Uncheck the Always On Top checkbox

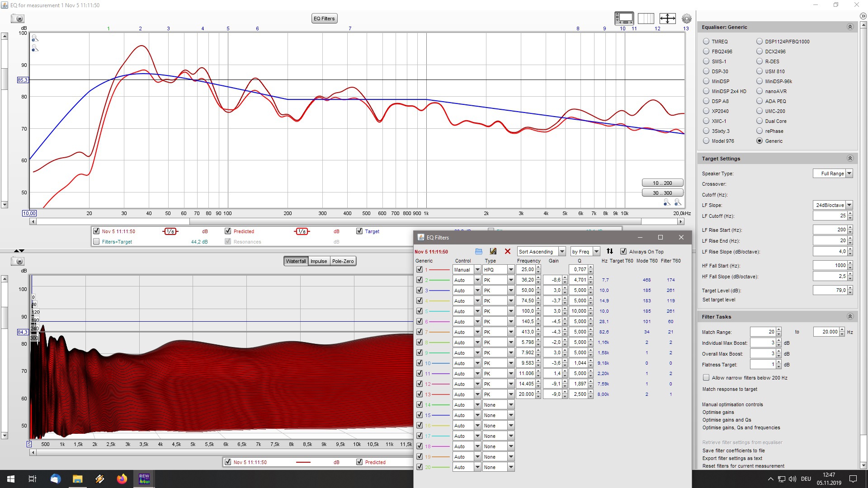623,251
